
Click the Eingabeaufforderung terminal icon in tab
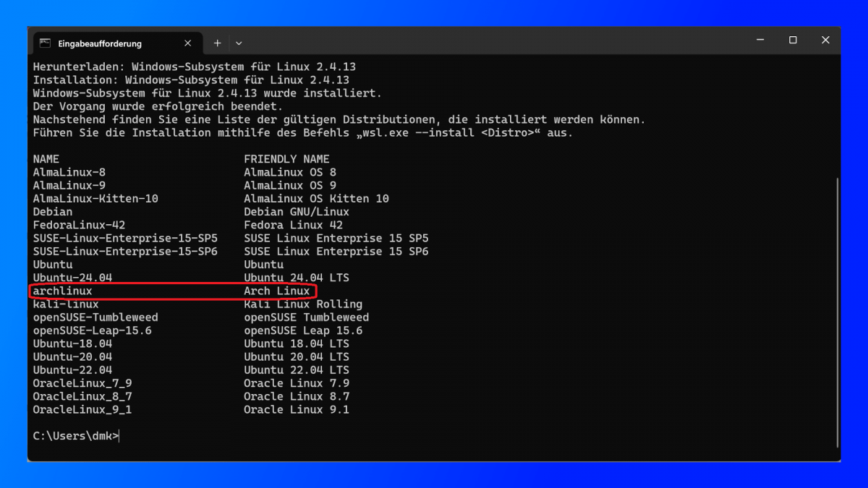click(x=45, y=43)
